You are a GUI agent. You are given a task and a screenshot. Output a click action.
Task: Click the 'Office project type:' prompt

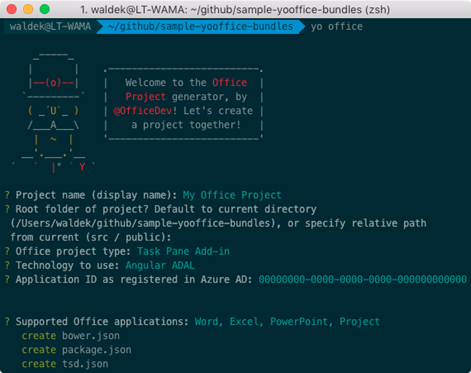click(x=73, y=251)
